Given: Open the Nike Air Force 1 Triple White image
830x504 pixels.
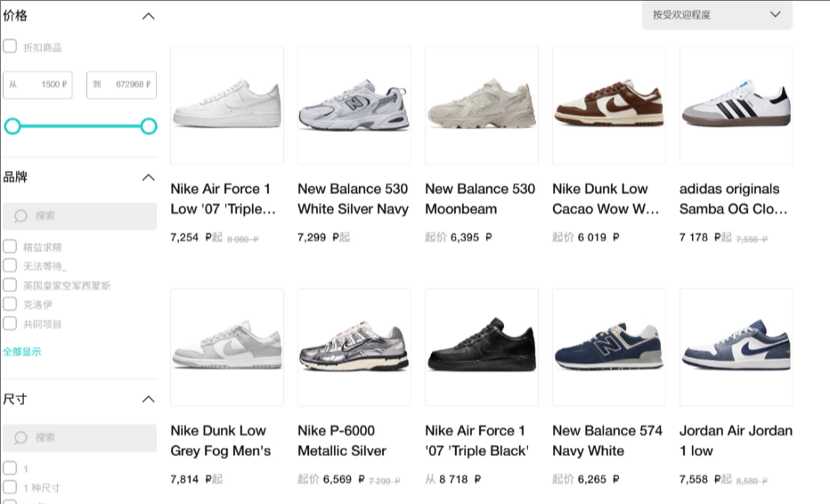Looking at the screenshot, I should [227, 105].
